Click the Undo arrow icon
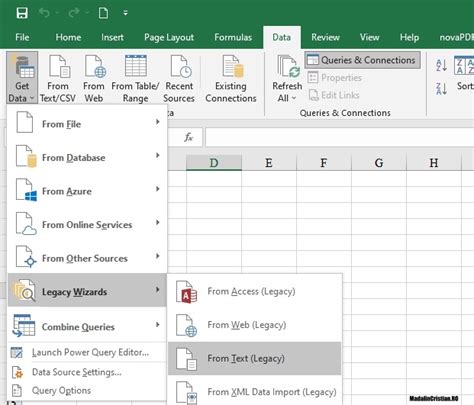 [x=44, y=13]
